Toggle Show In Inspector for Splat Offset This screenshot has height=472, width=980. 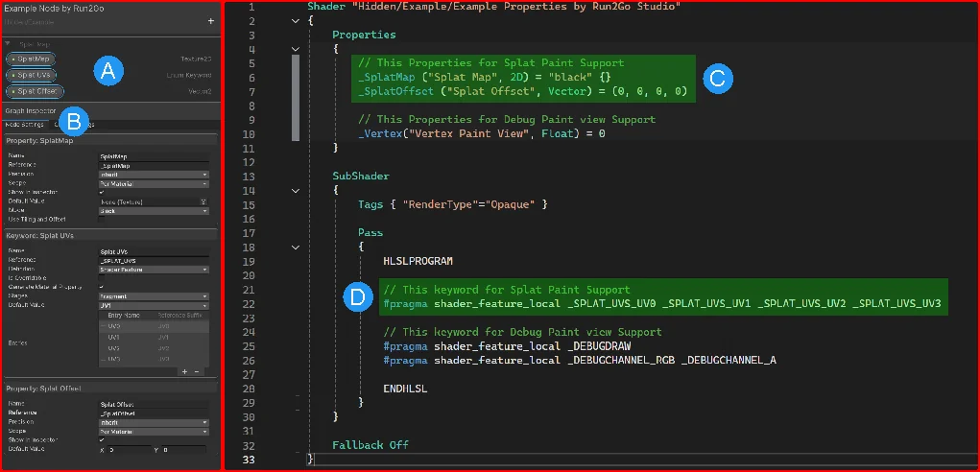tap(102, 440)
